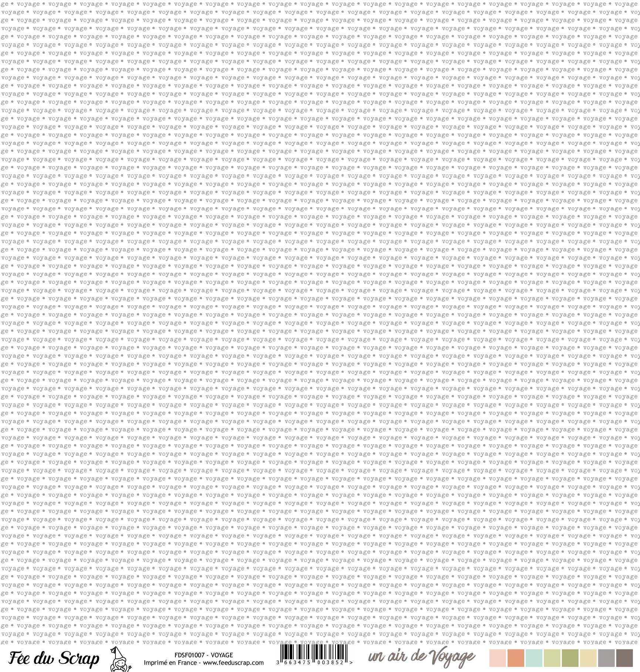Click the empty black footer left of barcode
Screen dimensions: 640x672
[x=137, y=659]
